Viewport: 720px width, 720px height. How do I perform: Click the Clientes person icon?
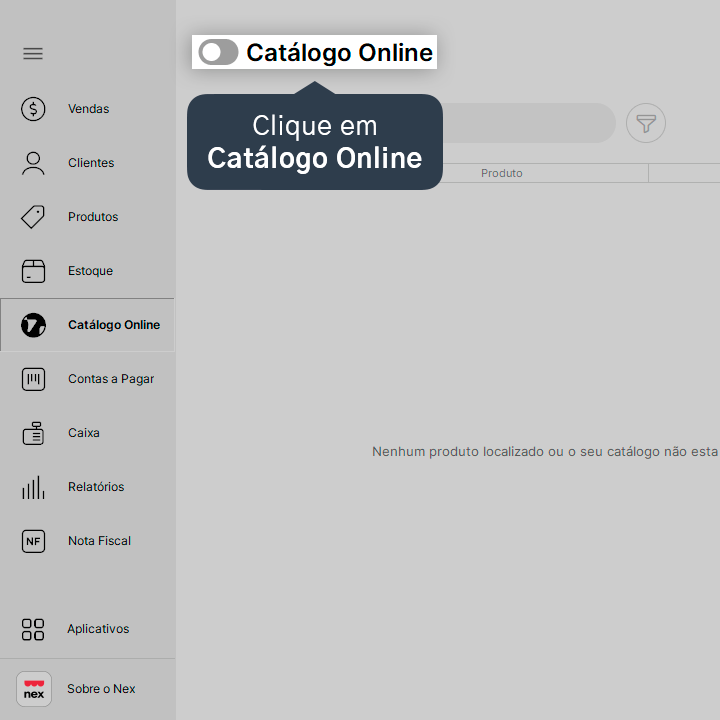click(x=33, y=163)
